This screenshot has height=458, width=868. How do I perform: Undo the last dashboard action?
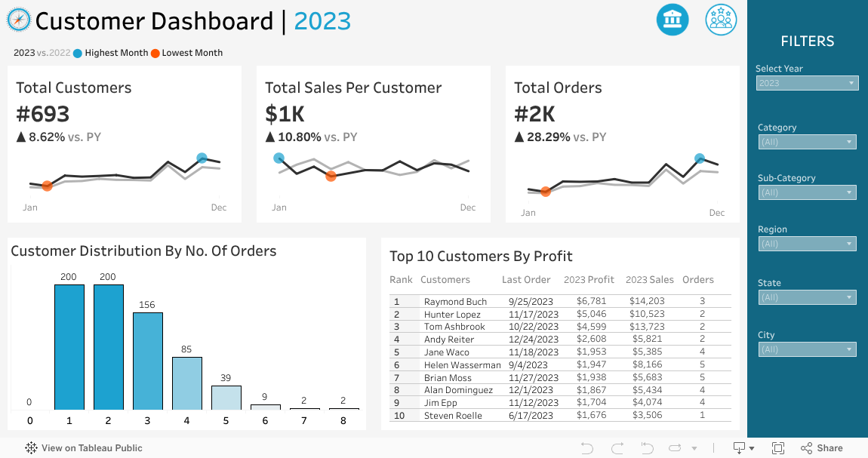(586, 448)
